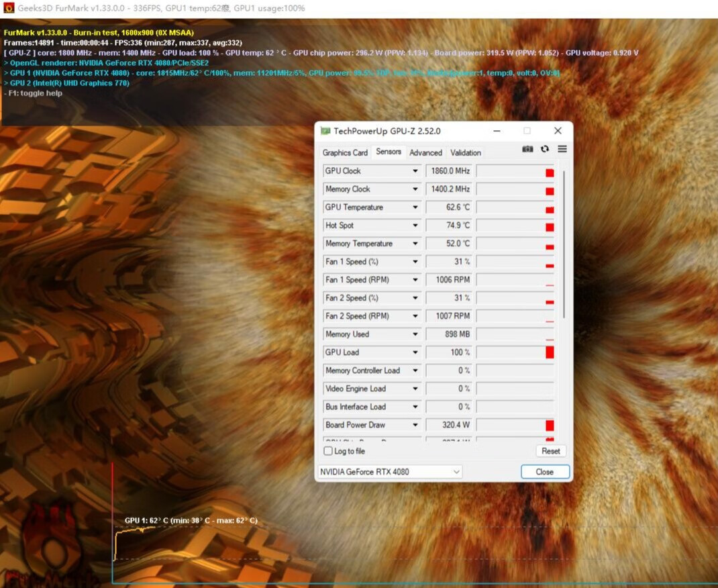Click the Fan 2 speed value 1007 RPM
718x588 pixels.
[449, 316]
